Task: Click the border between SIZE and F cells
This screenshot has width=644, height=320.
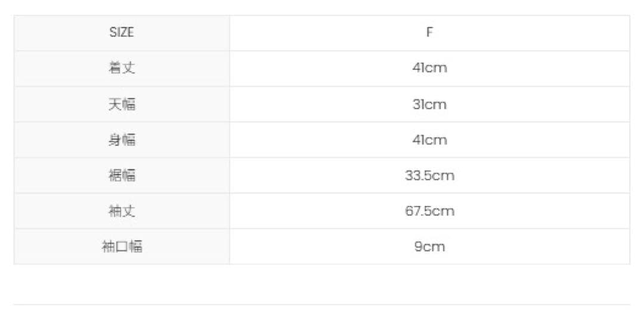Action: 230,33
